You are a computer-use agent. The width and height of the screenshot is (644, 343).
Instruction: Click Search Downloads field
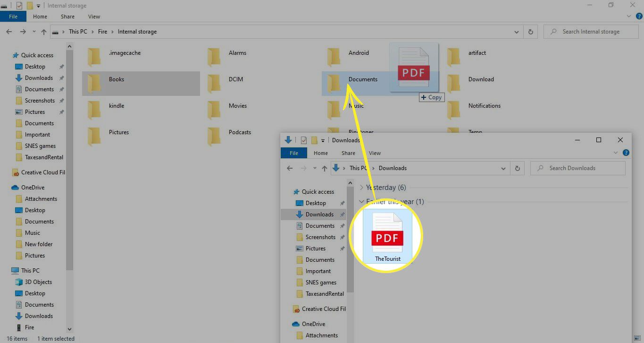tap(578, 168)
